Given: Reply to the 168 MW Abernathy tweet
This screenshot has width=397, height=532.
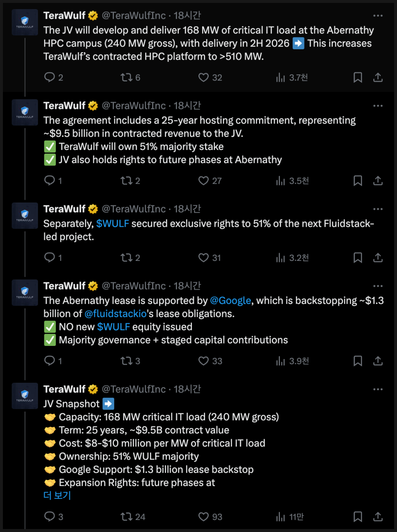Looking at the screenshot, I should pyautogui.click(x=50, y=77).
